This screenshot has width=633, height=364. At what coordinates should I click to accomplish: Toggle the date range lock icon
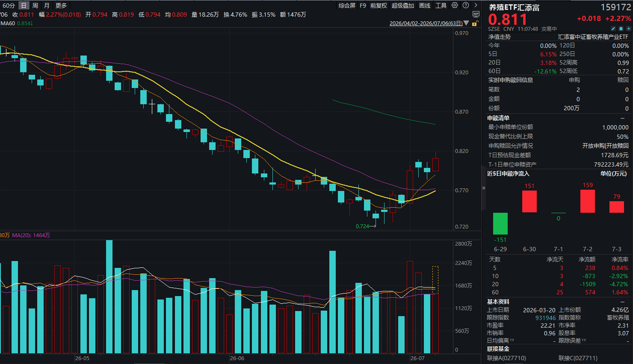(474, 23)
